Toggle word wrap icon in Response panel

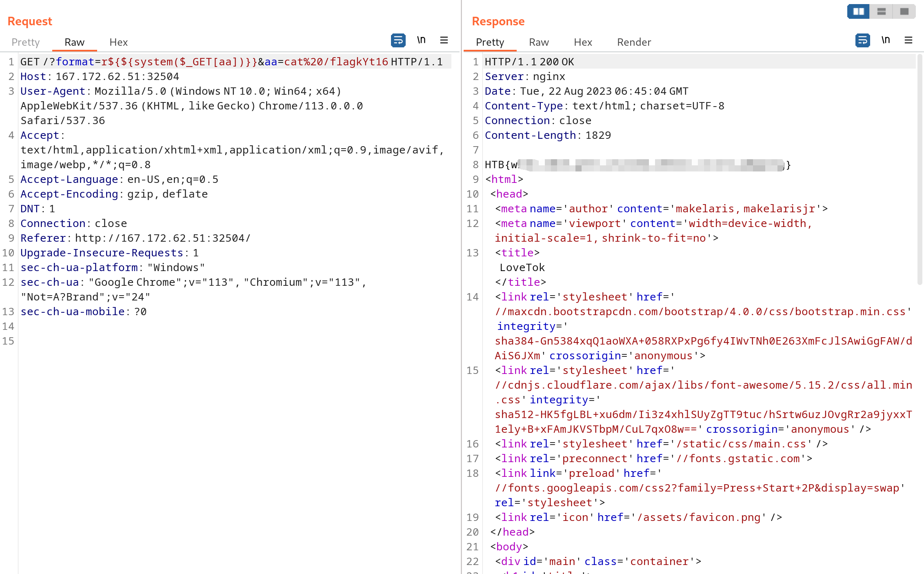coord(862,40)
